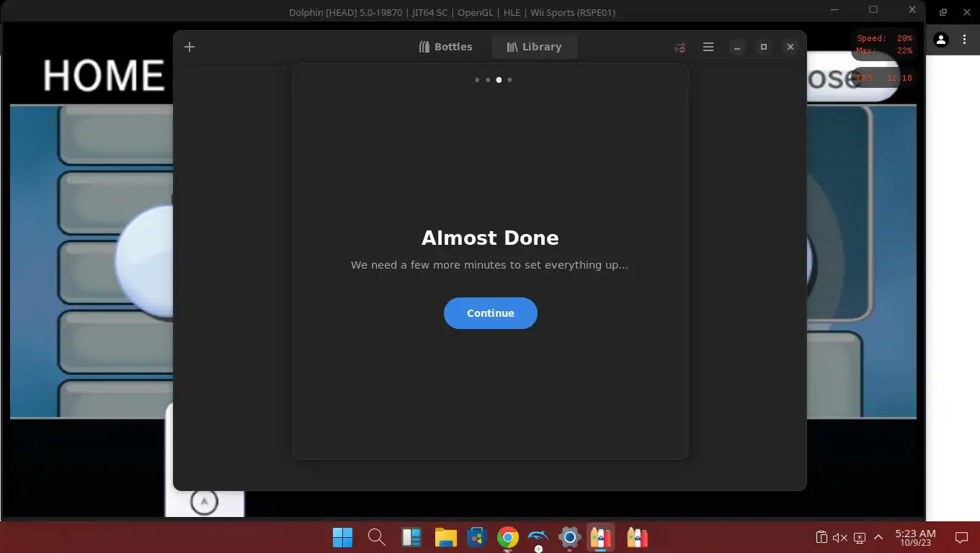This screenshot has height=553, width=980.
Task: Click the Max 22% readout in Dolphin
Action: coord(884,50)
